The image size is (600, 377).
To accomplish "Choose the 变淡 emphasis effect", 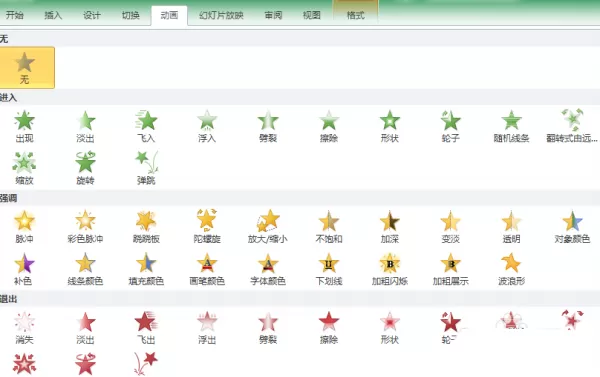I will [x=450, y=227].
